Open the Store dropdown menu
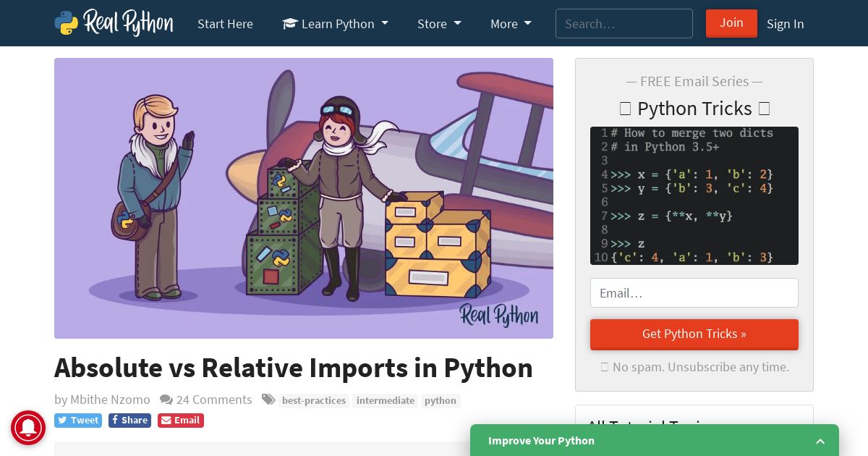This screenshot has width=868, height=456. (439, 24)
